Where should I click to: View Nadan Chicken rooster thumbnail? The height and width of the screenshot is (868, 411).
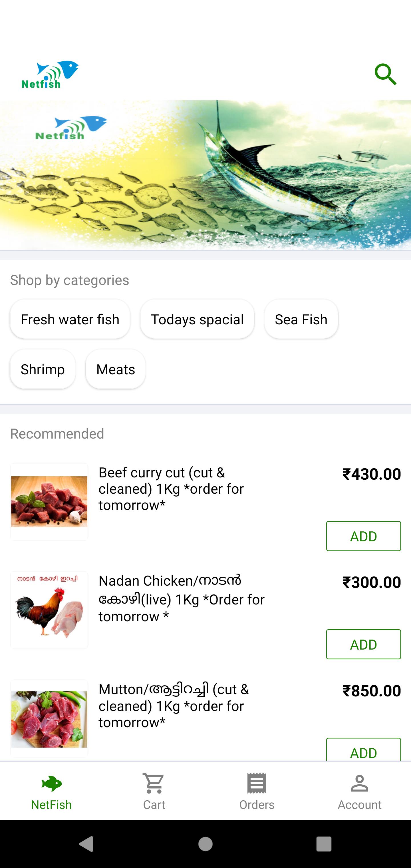point(49,610)
